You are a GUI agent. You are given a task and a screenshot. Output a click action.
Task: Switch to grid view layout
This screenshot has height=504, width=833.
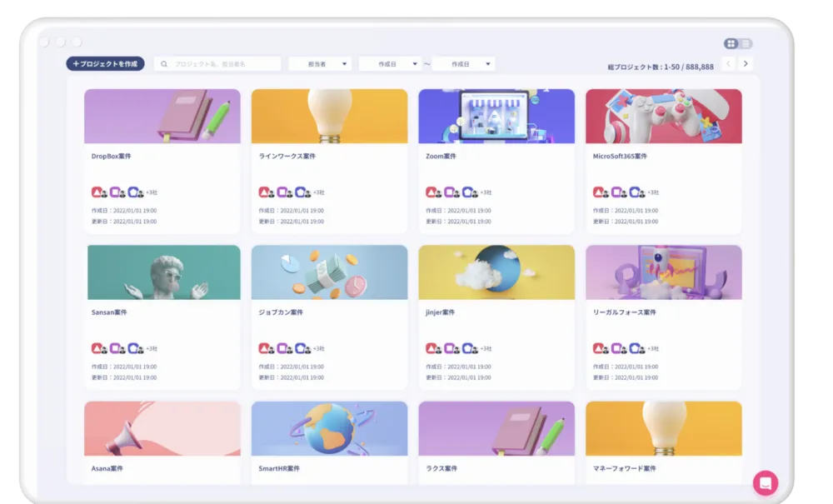coord(731,43)
